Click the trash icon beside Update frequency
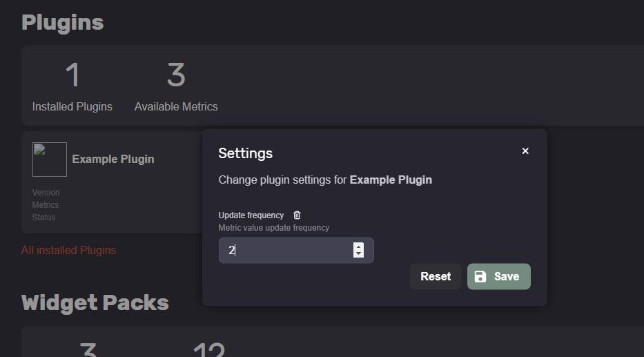644x357 pixels. pyautogui.click(x=297, y=215)
